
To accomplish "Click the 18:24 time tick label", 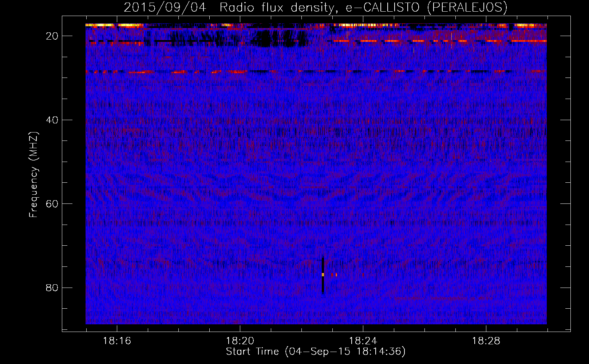I will click(x=363, y=341).
